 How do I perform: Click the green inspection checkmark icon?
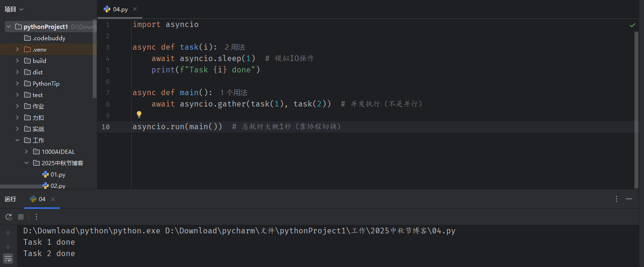coord(632,25)
